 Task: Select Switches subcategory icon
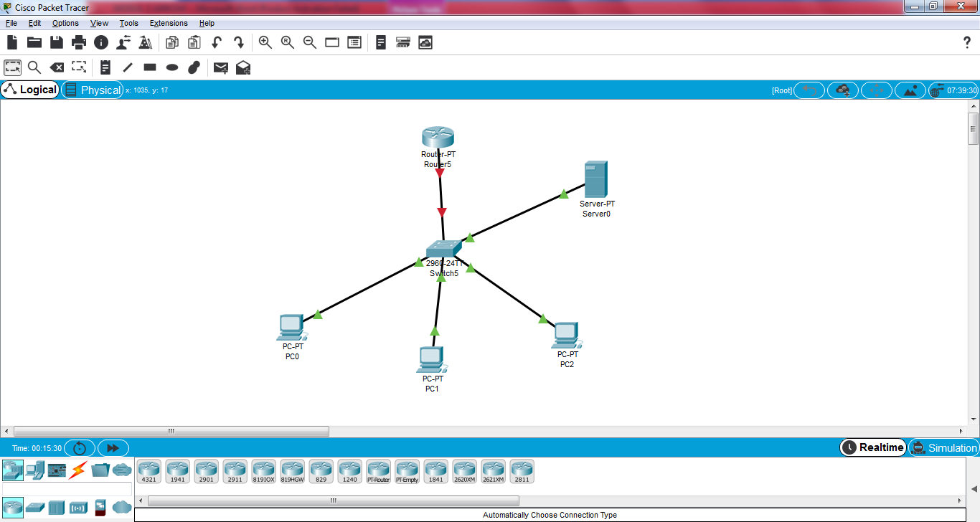click(34, 508)
